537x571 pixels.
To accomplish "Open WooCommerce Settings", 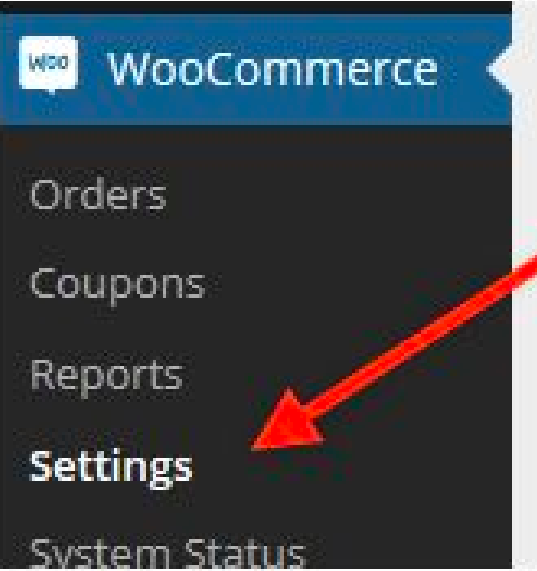I will 111,467.
